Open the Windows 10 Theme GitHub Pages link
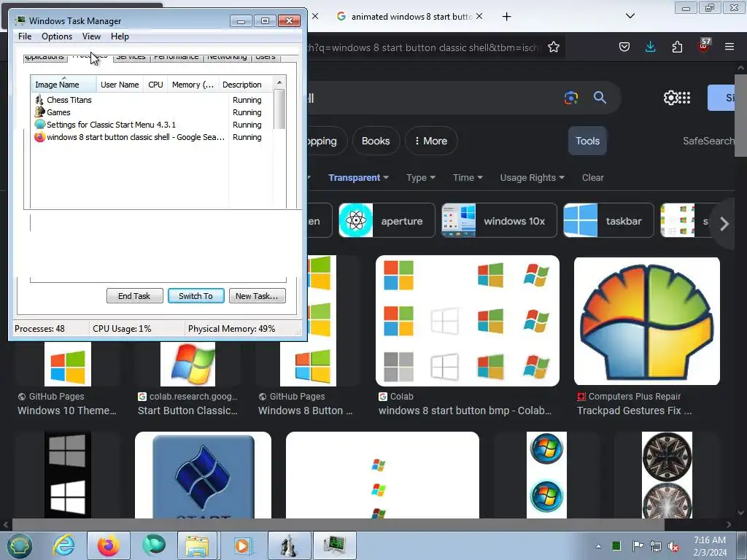 [x=66, y=411]
